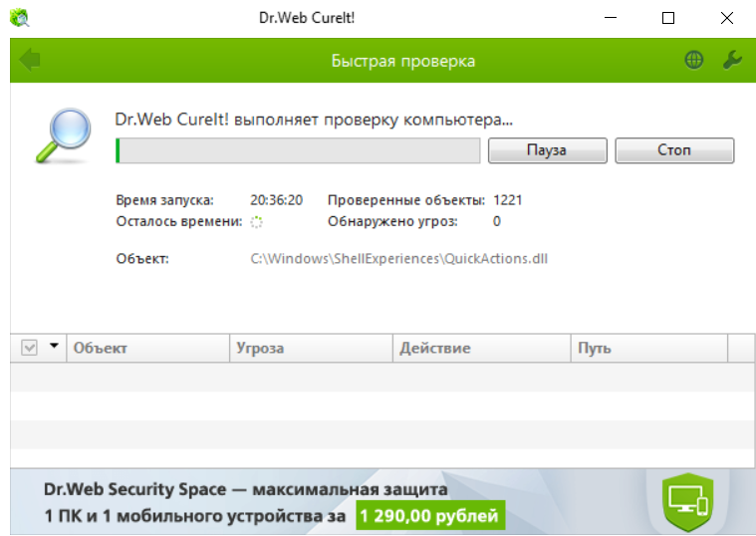
Task: Click the Время запуска label
Action: click(164, 199)
